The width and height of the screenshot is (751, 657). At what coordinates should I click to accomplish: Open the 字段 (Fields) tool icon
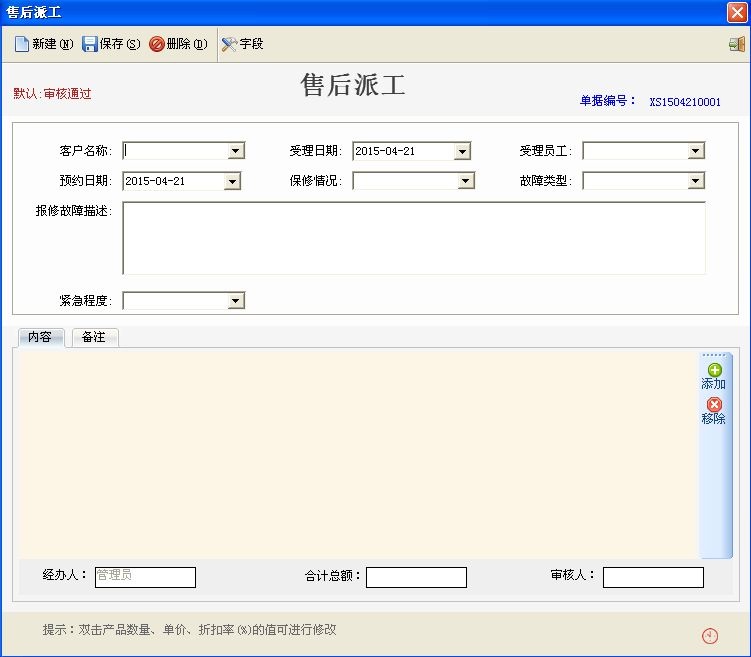coord(229,44)
